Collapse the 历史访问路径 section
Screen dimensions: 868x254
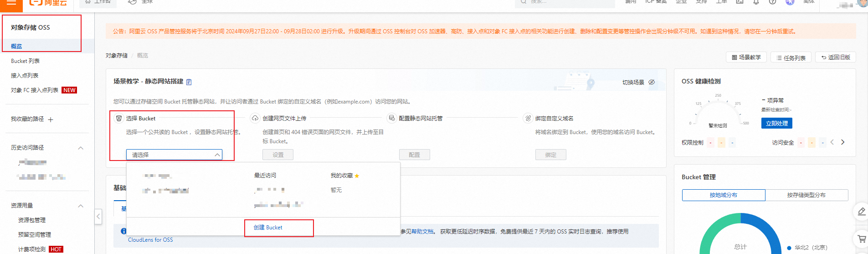coord(81,148)
